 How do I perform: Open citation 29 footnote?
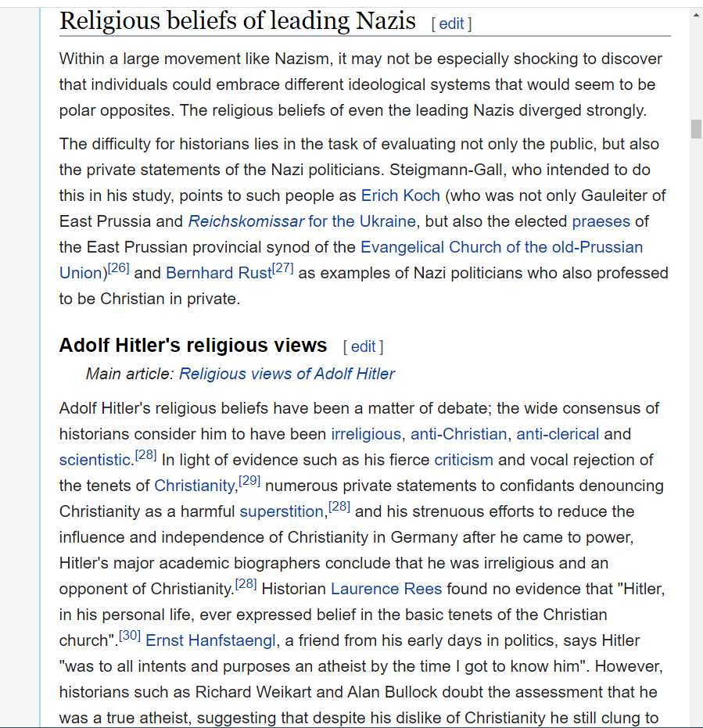click(x=249, y=481)
